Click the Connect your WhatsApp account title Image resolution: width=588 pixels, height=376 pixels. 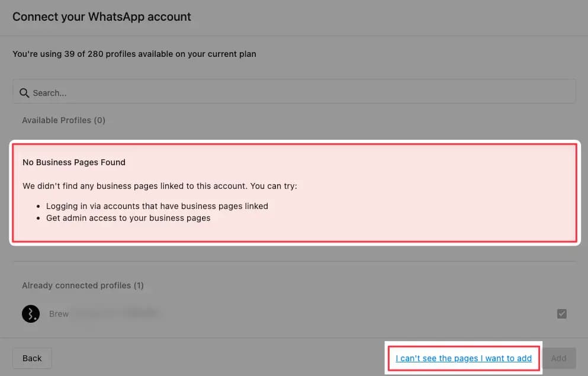tap(102, 17)
